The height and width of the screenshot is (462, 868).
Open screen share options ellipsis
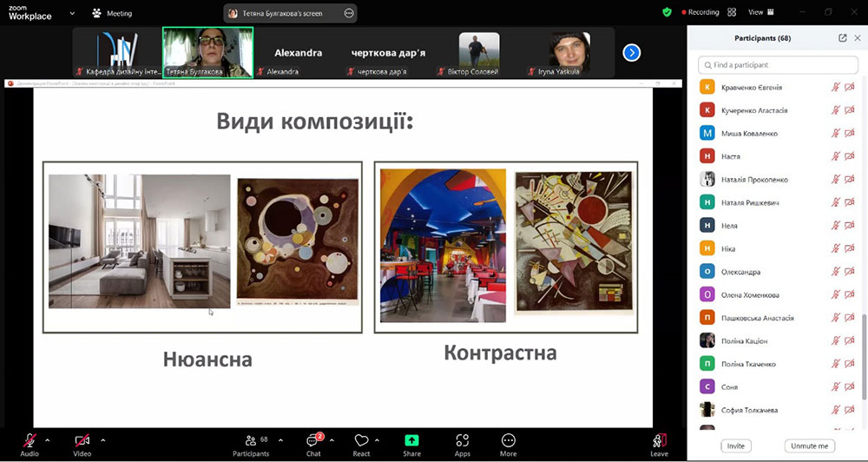[x=349, y=13]
